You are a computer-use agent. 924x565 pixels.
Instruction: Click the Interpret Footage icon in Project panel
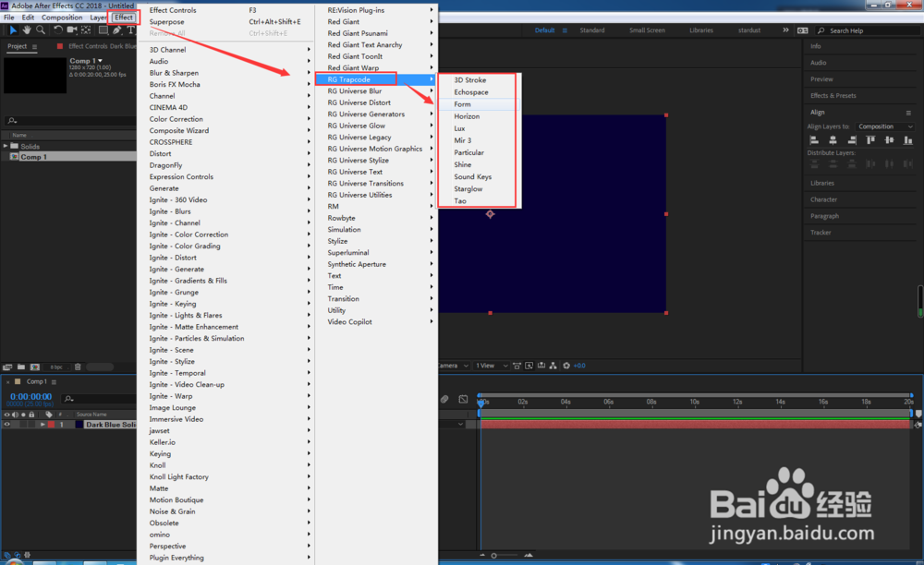click(7, 367)
